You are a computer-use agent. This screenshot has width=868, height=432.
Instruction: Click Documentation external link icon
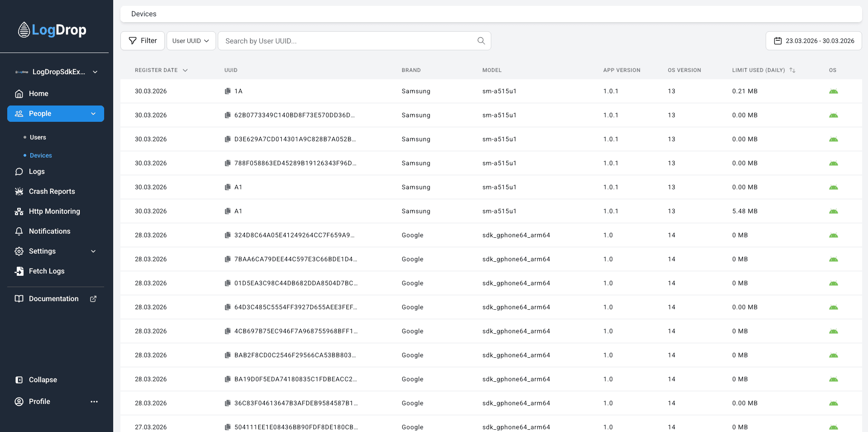[93, 299]
